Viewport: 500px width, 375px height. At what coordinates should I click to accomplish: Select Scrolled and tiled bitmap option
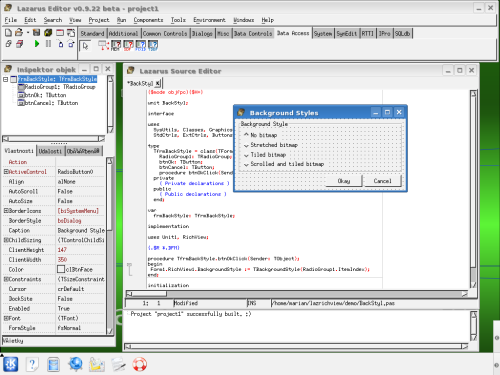click(x=284, y=164)
